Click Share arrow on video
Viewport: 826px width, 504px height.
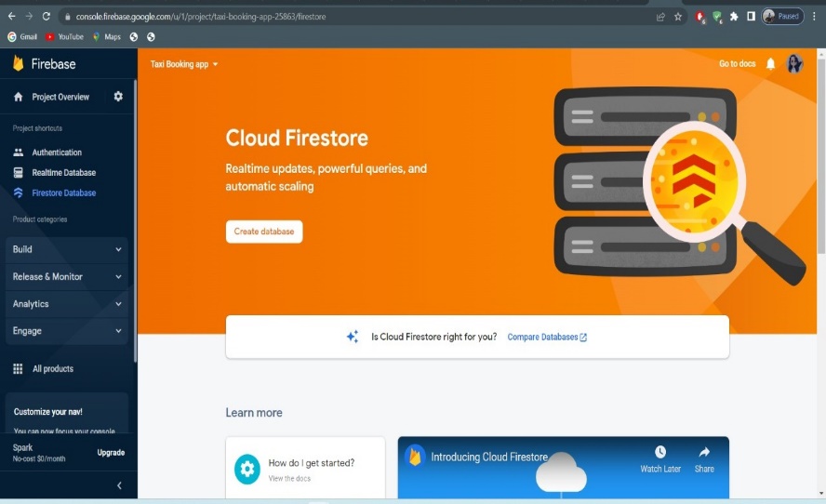704,452
